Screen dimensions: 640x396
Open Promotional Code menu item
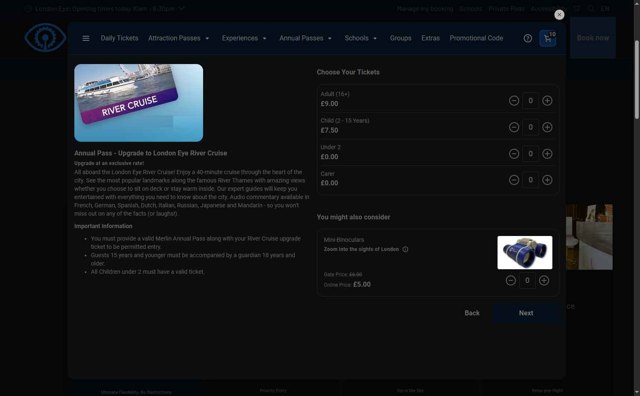(x=476, y=38)
